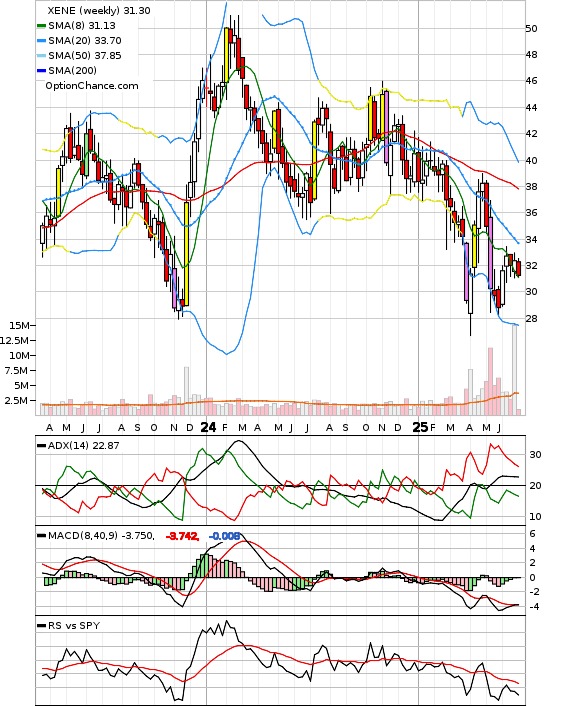Screen dimensions: 566x706
Task: Click the blue -0.008 MACD histogram value
Action: [x=224, y=536]
